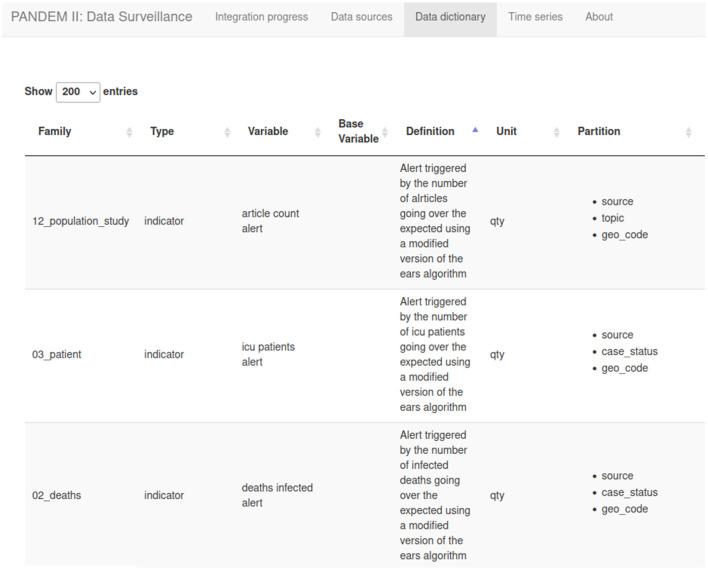
Task: Click sort arrows icon in Unit column
Action: pos(557,132)
